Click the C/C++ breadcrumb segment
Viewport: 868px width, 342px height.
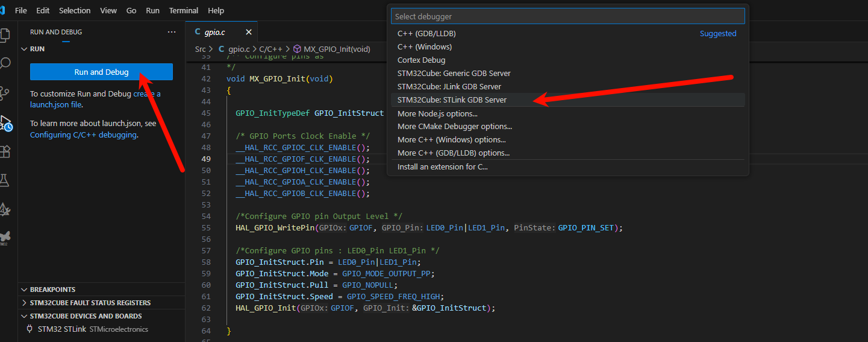(x=270, y=49)
